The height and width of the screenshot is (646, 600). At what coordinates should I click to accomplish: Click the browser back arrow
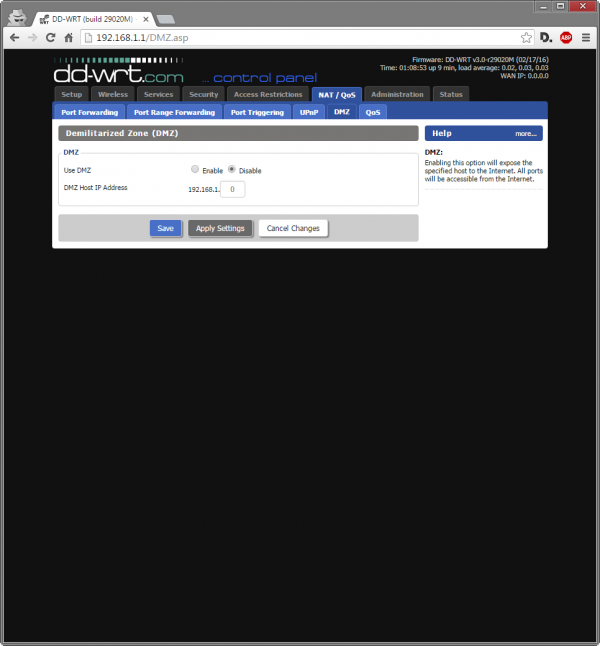coord(14,37)
